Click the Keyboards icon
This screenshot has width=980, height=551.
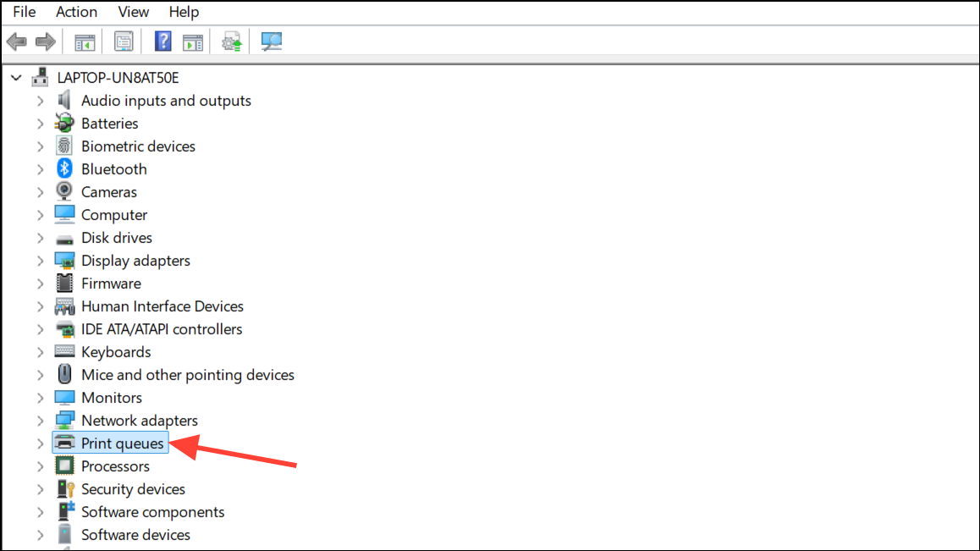click(64, 351)
